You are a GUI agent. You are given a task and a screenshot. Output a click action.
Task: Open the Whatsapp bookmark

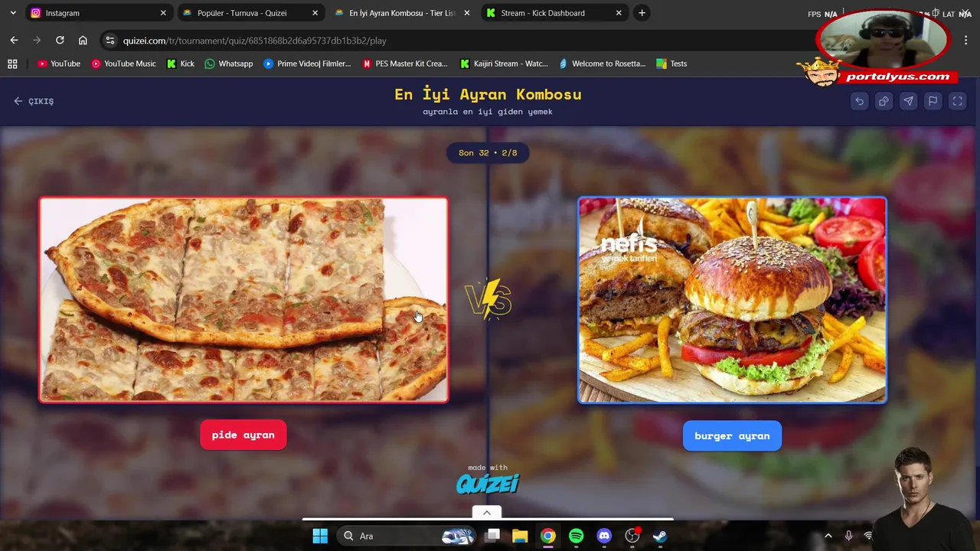(229, 64)
